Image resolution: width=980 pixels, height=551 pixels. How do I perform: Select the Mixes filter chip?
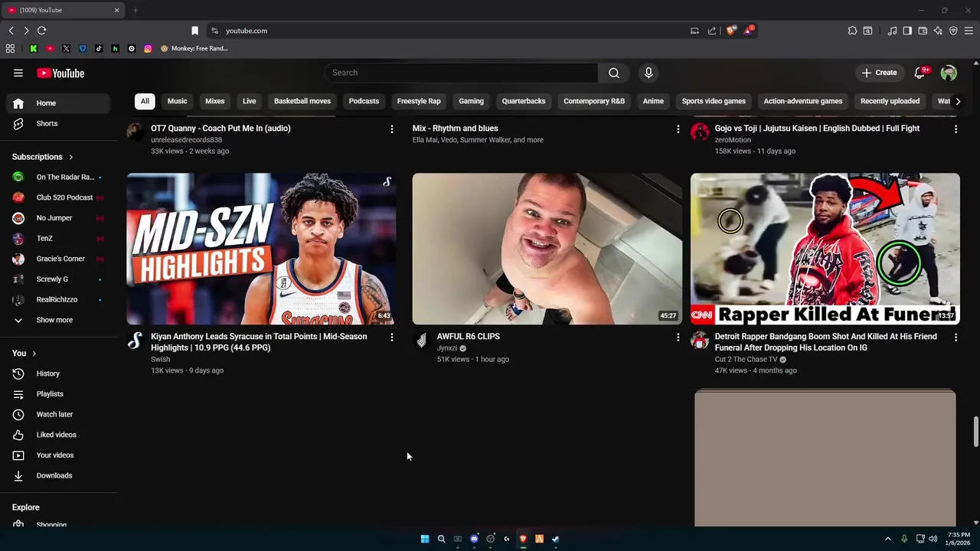pyautogui.click(x=215, y=101)
